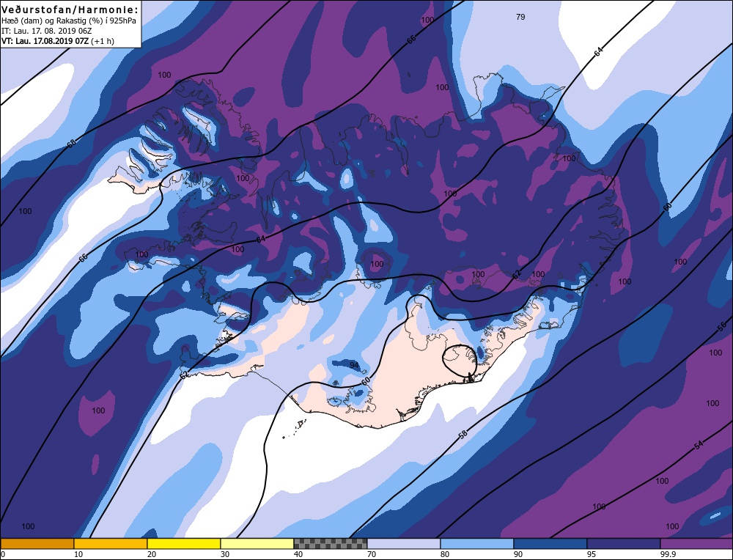The image size is (733, 560).
Task: Choose the pale yellow 30–40 legend swatch
Action: tap(257, 543)
